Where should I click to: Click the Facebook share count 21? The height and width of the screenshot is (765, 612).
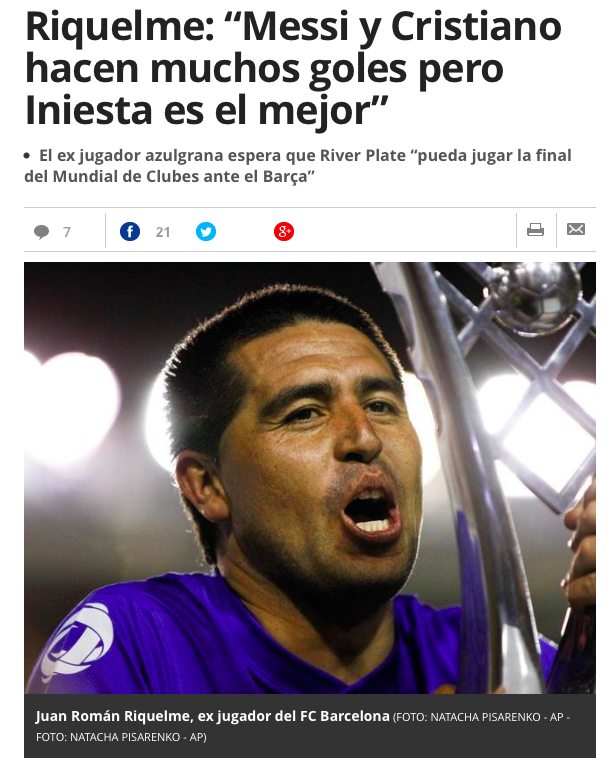tap(163, 232)
